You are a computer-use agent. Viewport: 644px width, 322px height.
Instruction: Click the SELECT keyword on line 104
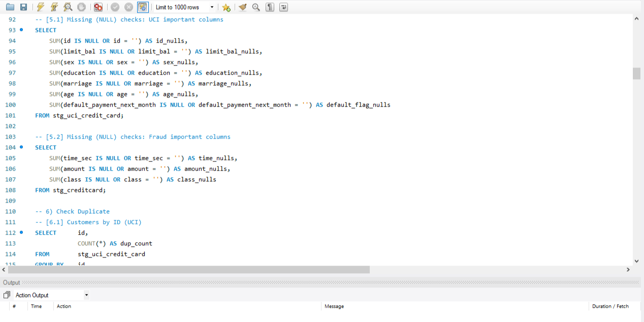pyautogui.click(x=46, y=147)
